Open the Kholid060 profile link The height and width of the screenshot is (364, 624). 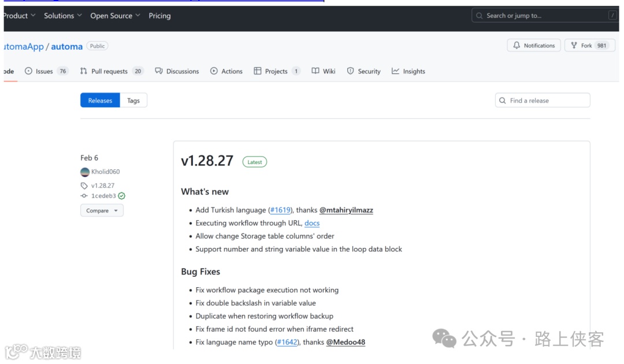pyautogui.click(x=106, y=172)
